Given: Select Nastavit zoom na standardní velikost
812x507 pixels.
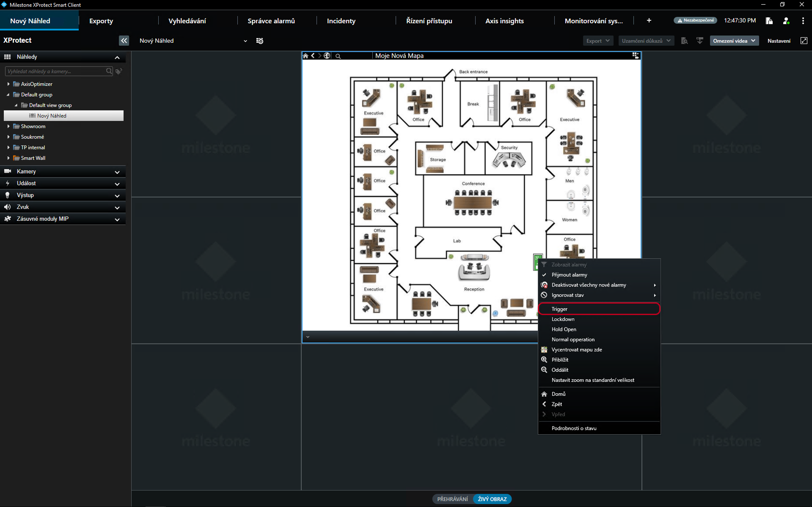Looking at the screenshot, I should click(x=599, y=380).
